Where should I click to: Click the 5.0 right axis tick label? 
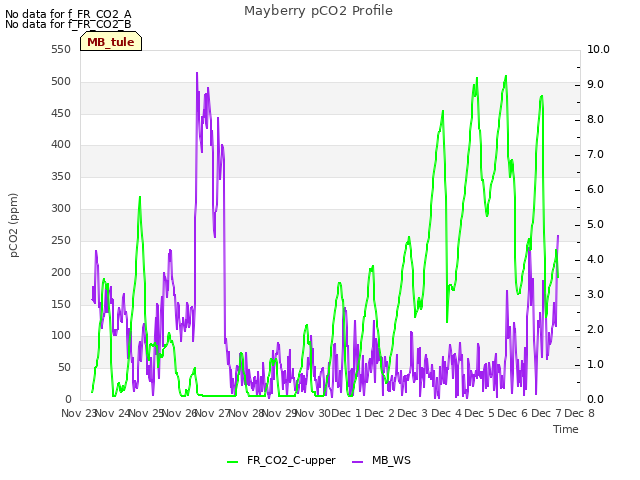596,224
